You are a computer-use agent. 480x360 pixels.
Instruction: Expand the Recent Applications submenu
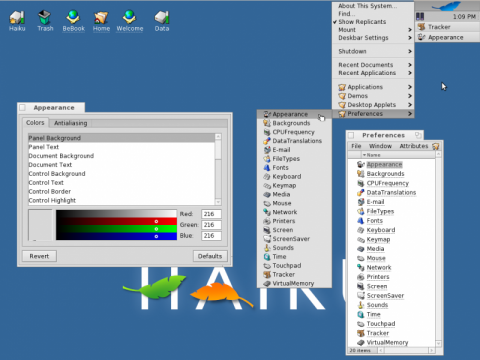[x=373, y=73]
